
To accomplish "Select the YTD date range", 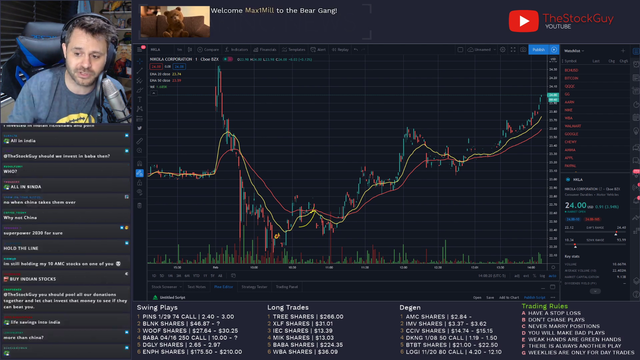I will pyautogui.click(x=196, y=276).
